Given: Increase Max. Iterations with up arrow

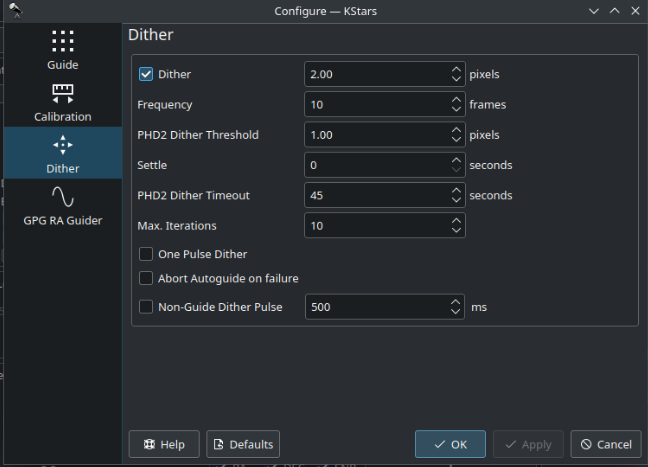Looking at the screenshot, I should coord(456,221).
